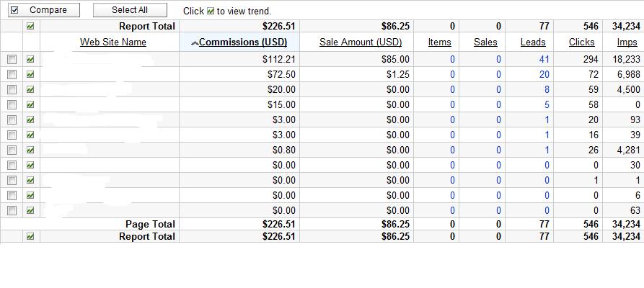Show trend for the $0.80 commission row
The height and width of the screenshot is (288, 644).
pos(30,150)
